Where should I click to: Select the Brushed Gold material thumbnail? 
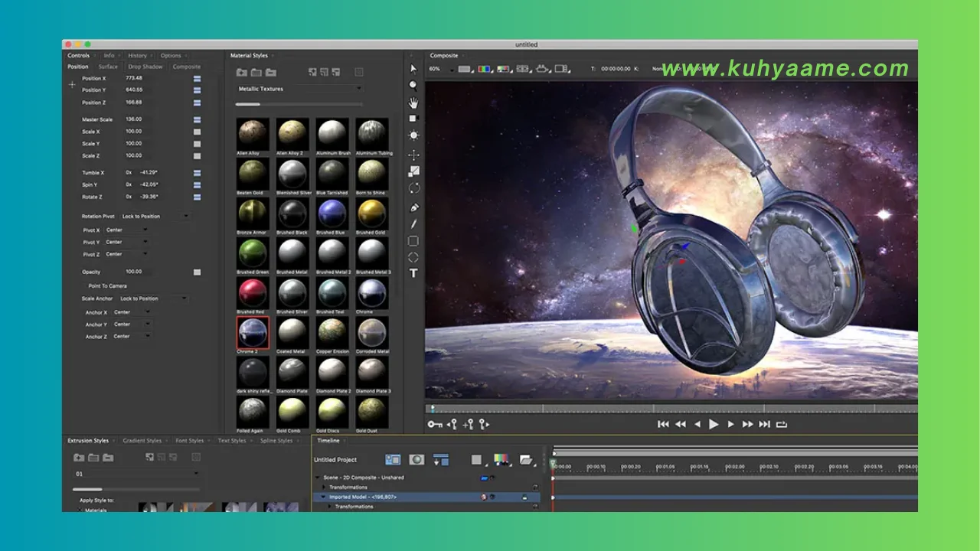(371, 214)
